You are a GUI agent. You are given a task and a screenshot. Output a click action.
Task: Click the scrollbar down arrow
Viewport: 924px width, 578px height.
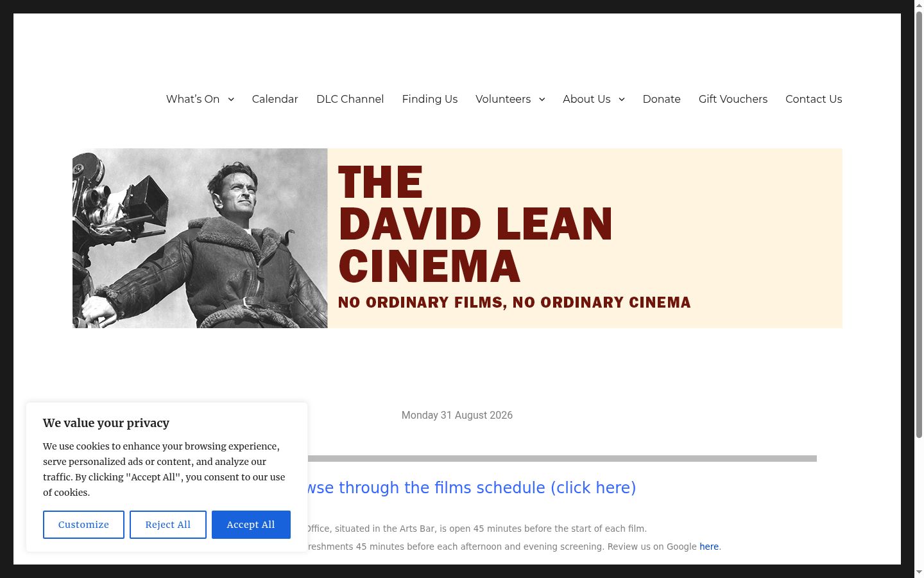coord(919,572)
